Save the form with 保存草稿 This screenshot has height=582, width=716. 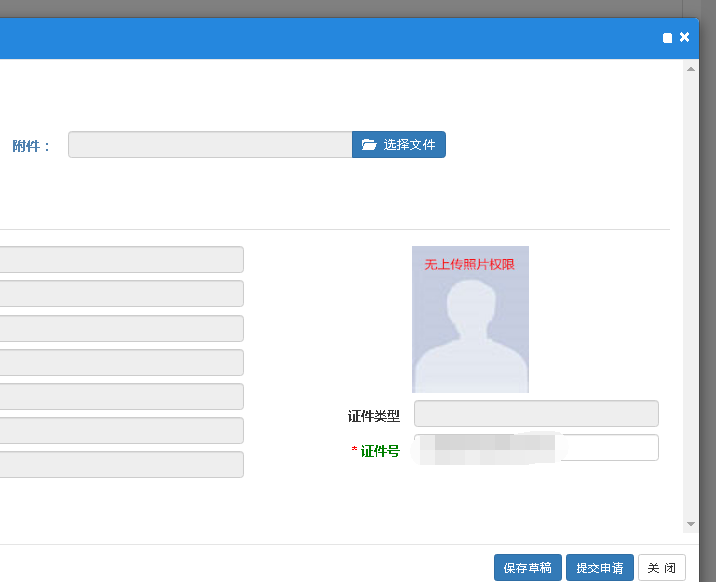(528, 568)
